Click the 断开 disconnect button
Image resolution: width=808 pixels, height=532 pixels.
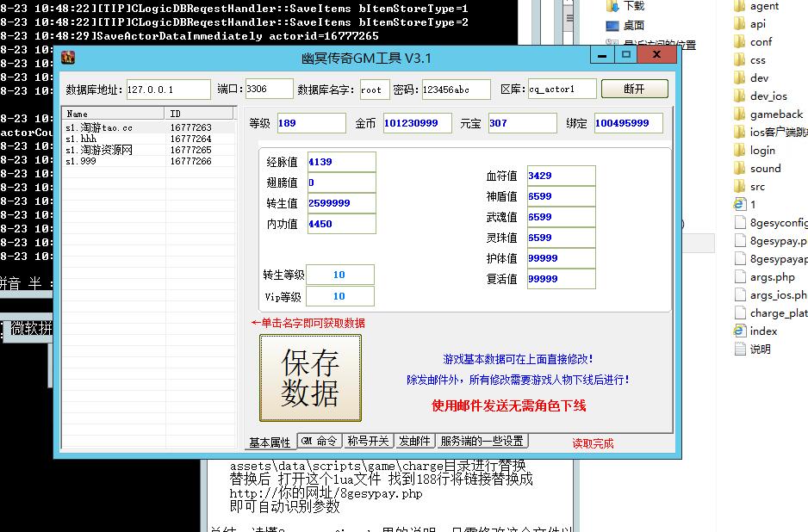[634, 89]
